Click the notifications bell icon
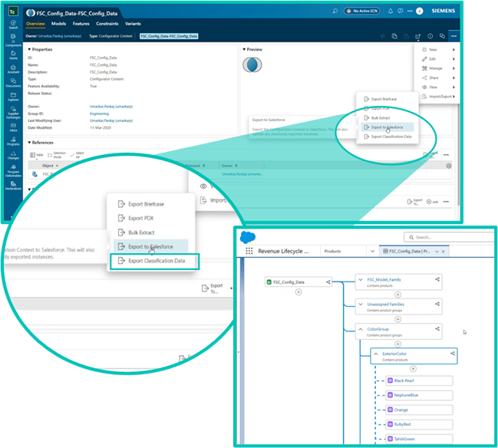 [391, 11]
